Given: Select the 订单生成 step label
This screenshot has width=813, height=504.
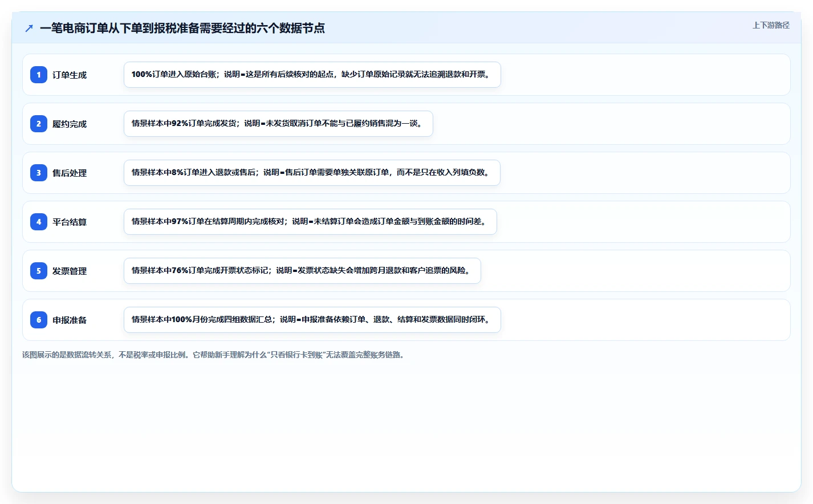Looking at the screenshot, I should tap(70, 75).
